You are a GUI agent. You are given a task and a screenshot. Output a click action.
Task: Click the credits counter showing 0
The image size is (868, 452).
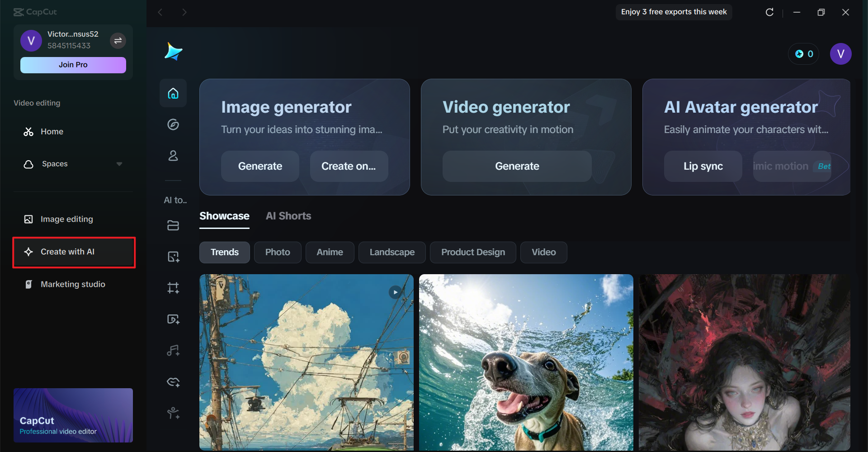pos(803,54)
